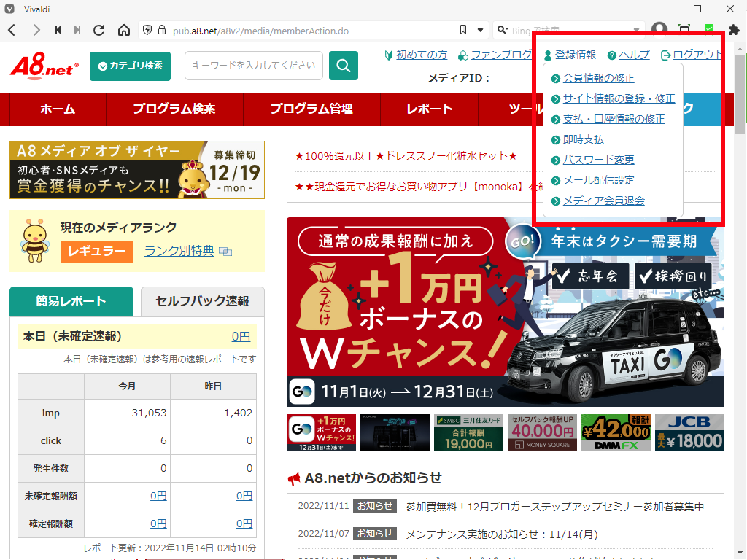Switch to the セルフバック速報 tab
The image size is (747, 560).
click(x=203, y=301)
